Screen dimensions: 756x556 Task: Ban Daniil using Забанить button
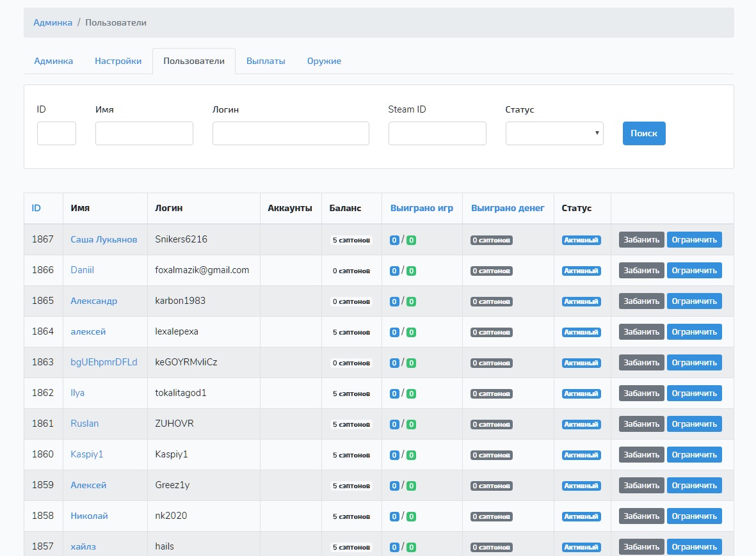(x=641, y=270)
